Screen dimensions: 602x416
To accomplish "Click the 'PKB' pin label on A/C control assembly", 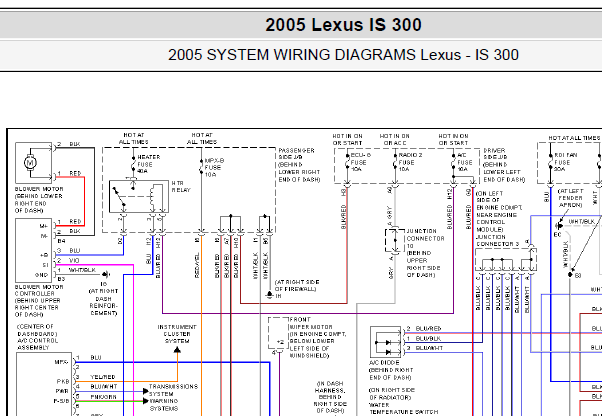I will pos(63,382).
